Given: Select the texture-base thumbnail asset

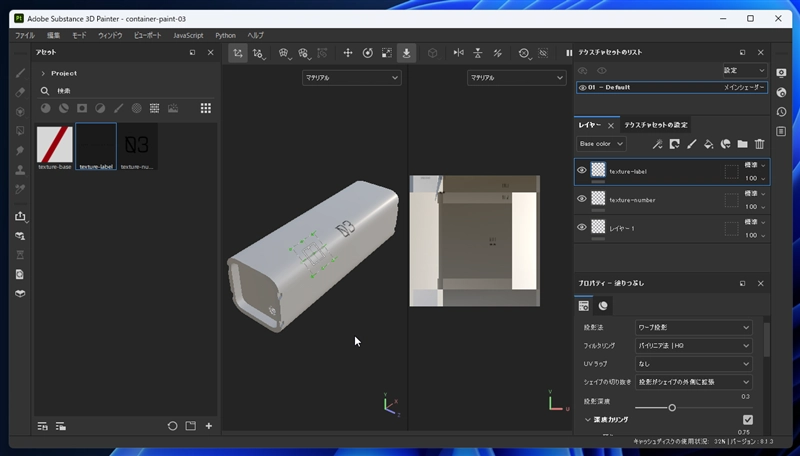Looking at the screenshot, I should (x=54, y=144).
